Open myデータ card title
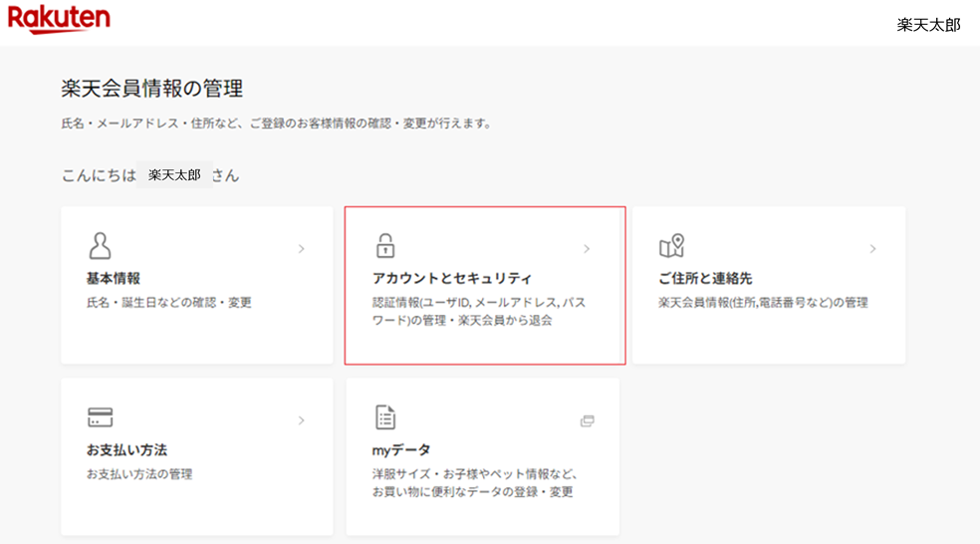Viewport: 980px width, 544px height. coord(401,450)
